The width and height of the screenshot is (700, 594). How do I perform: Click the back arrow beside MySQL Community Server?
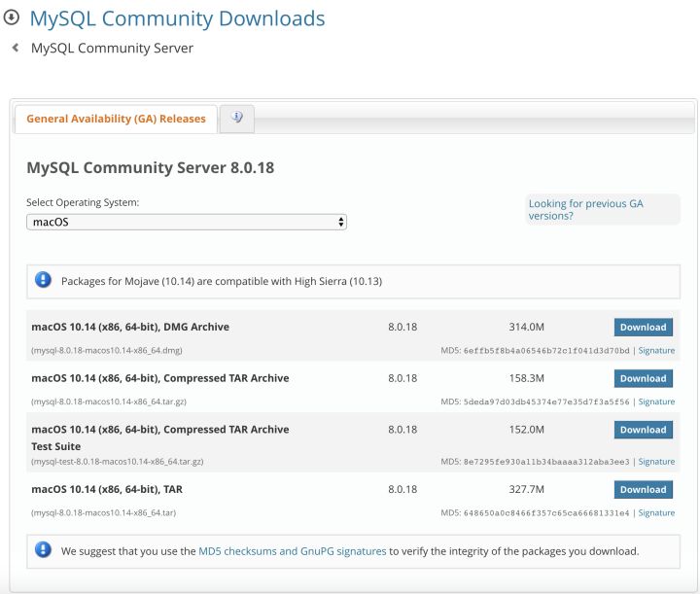pyautogui.click(x=16, y=48)
